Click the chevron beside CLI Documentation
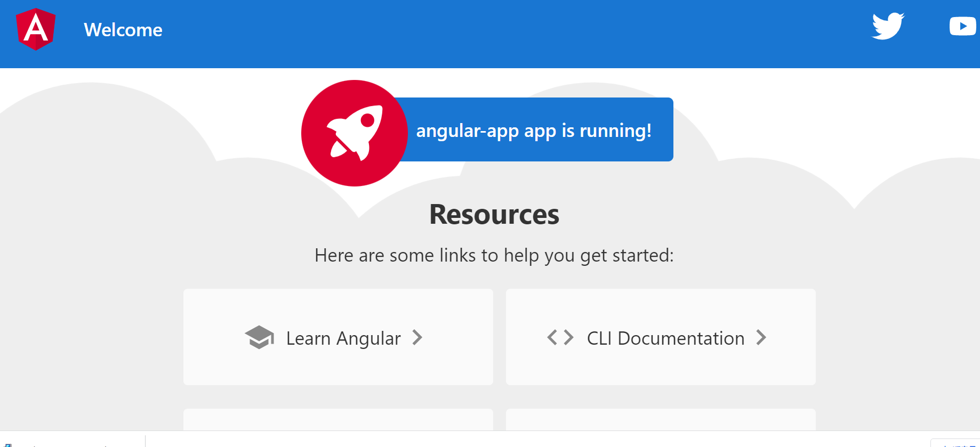Screen dimensions: 980x447 coord(761,337)
